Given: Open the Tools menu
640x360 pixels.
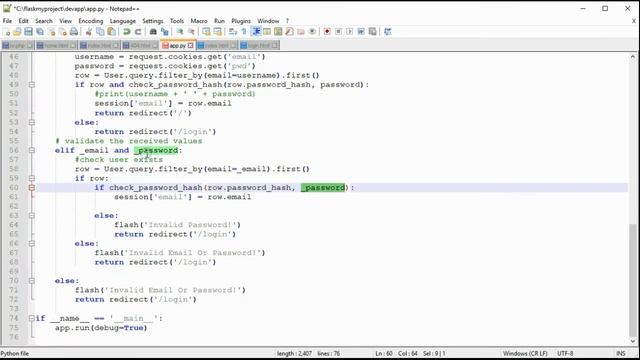Looking at the screenshot, I should [177, 21].
